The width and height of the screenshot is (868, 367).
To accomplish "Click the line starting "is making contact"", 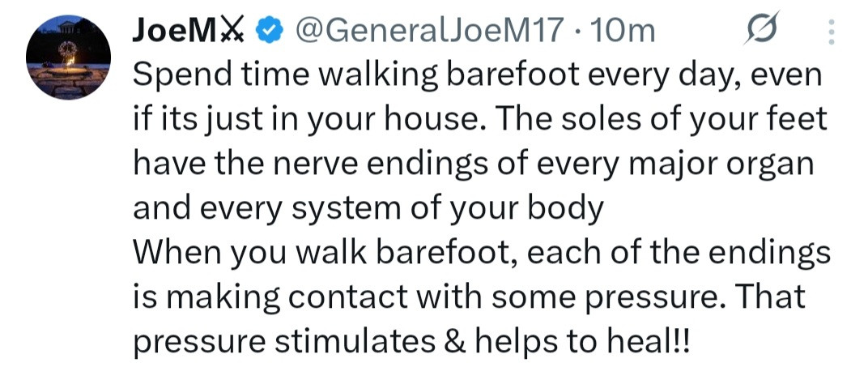I will 469,297.
